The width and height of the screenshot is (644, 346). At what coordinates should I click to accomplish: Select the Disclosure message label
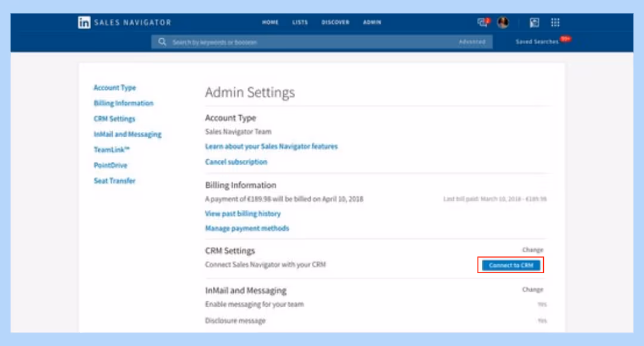tap(235, 320)
